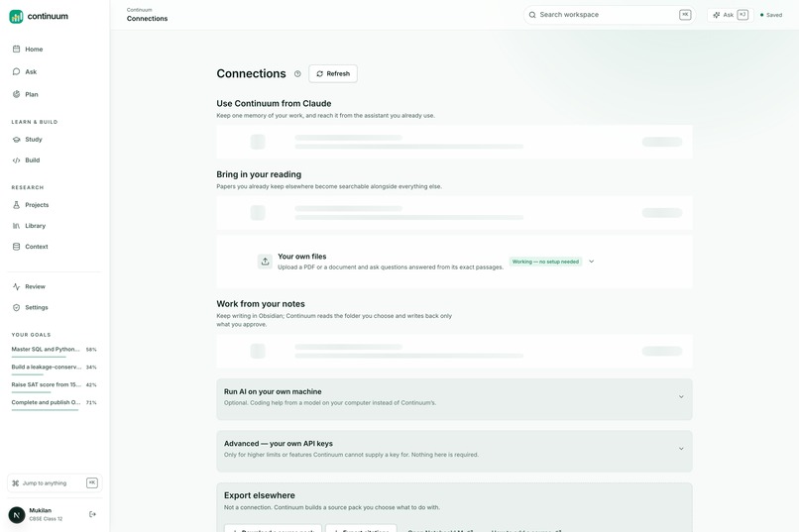Click Working — no setup needed badge

pos(545,262)
